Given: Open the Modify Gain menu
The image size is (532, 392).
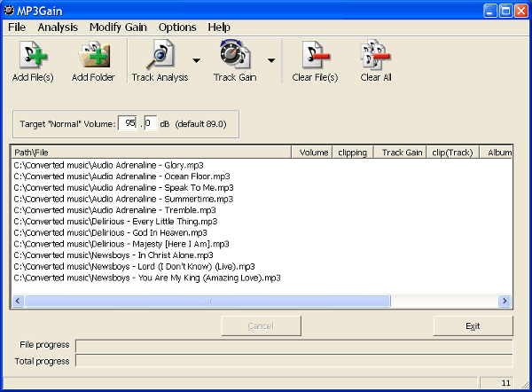Looking at the screenshot, I should tap(118, 27).
